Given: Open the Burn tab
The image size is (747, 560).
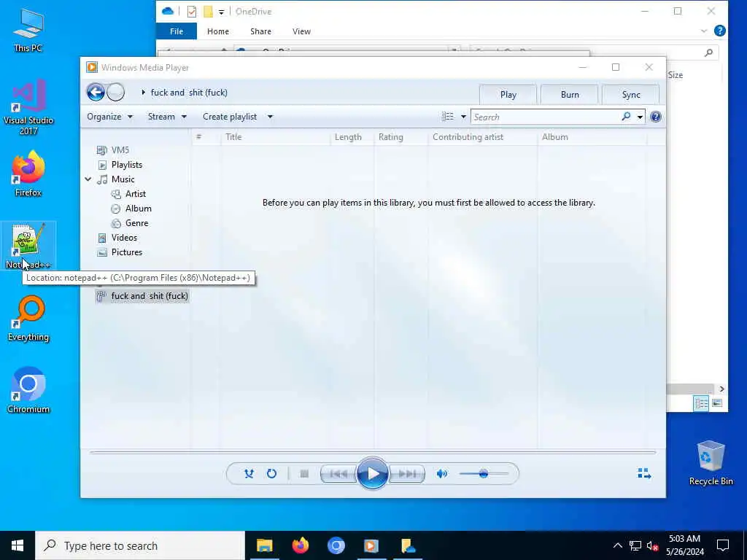Looking at the screenshot, I should point(569,95).
